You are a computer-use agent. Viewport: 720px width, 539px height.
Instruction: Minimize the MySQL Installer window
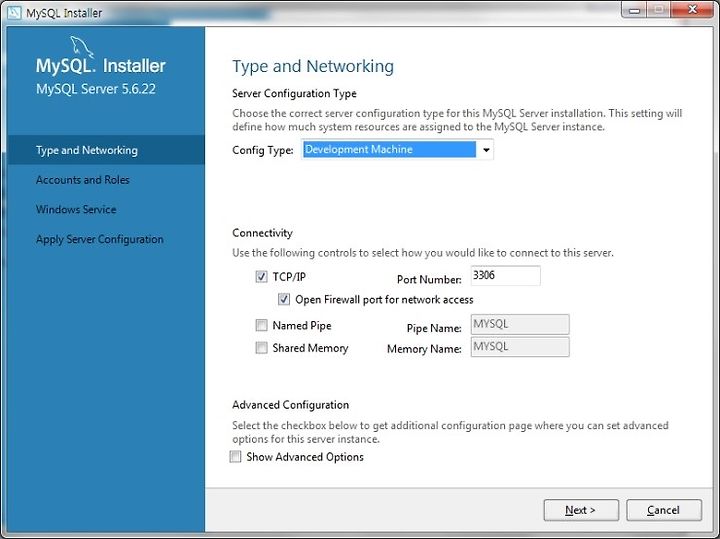(634, 10)
